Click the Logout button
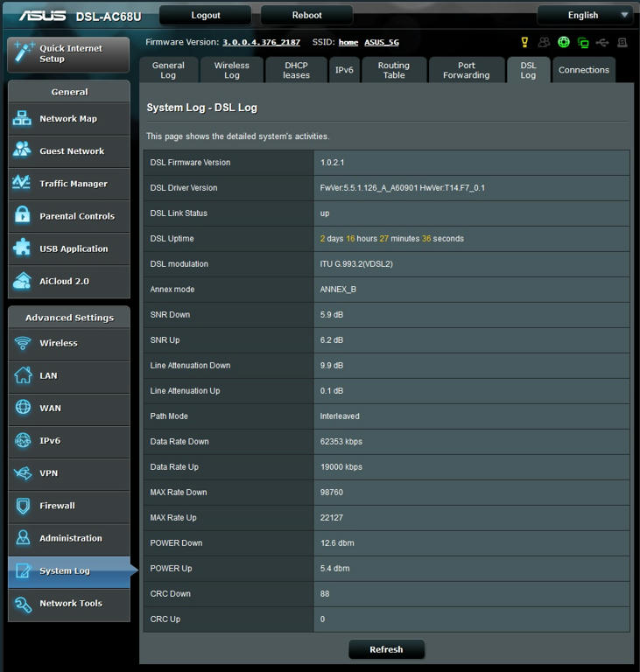 tap(206, 15)
